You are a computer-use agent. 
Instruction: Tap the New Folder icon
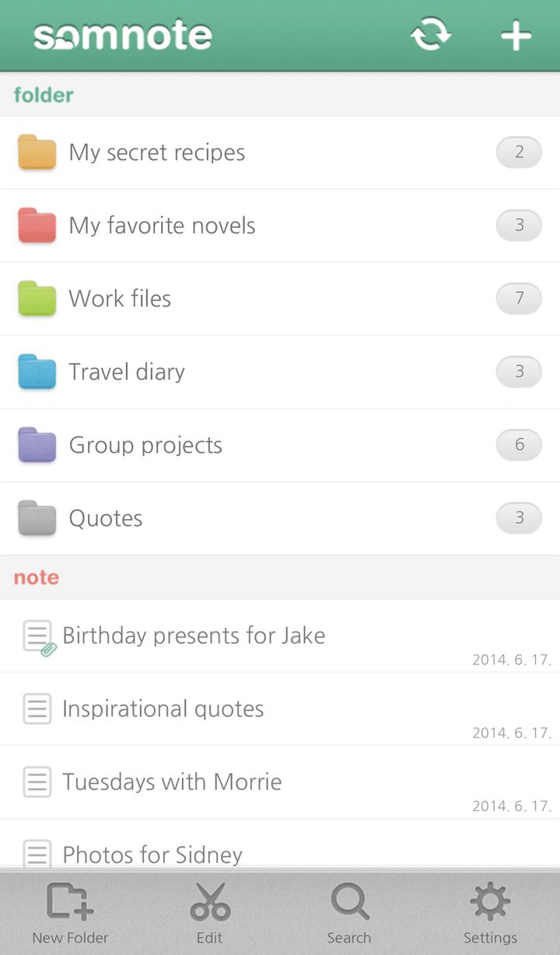69,902
